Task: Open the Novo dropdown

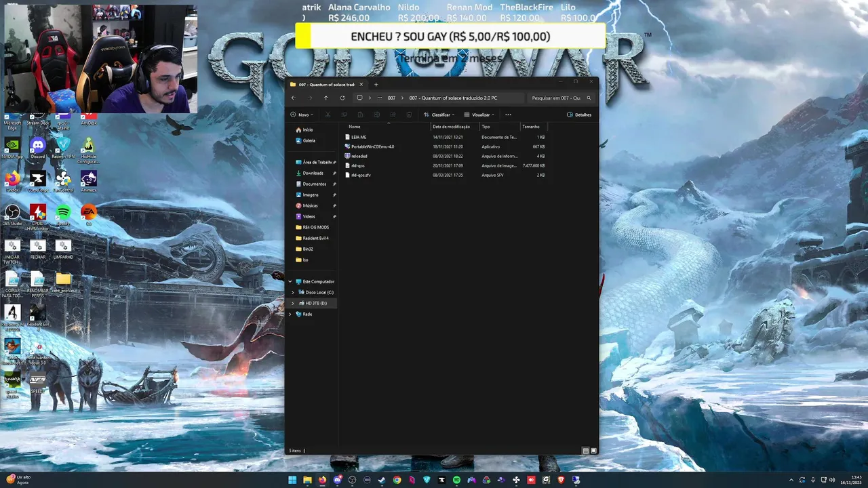Action: click(x=302, y=115)
